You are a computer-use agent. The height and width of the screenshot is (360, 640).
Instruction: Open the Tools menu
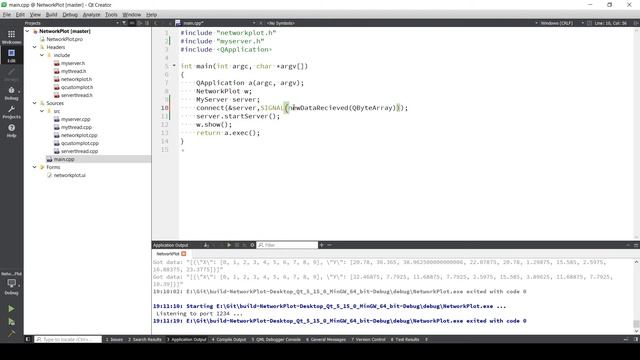111,15
